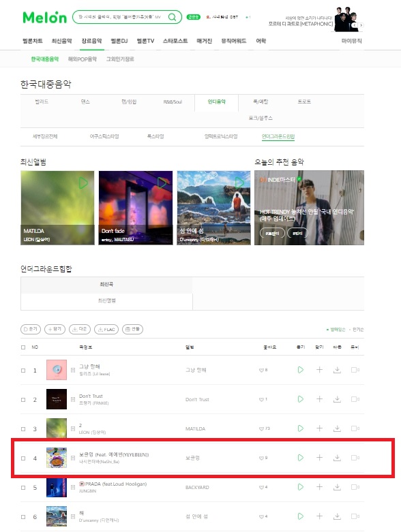This screenshot has width=401, height=532.
Task: Show next banner with right arrow
Action: pyautogui.click(x=361, y=25)
